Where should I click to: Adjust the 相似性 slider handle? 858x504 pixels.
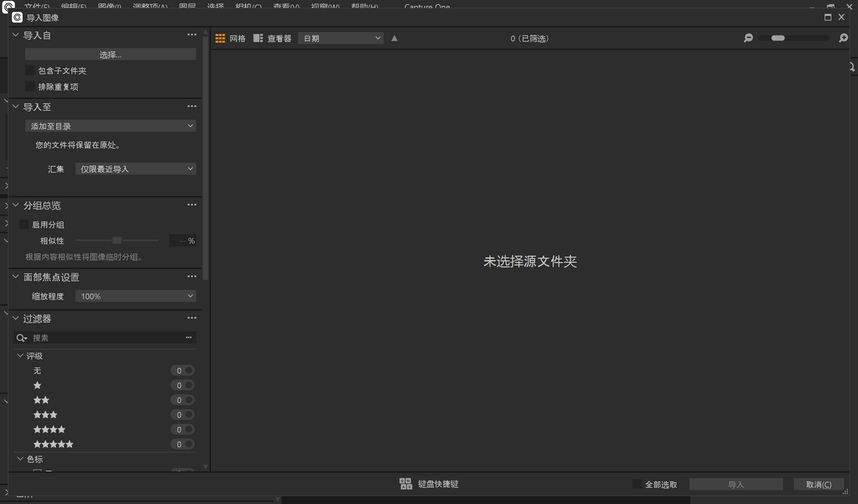click(117, 240)
